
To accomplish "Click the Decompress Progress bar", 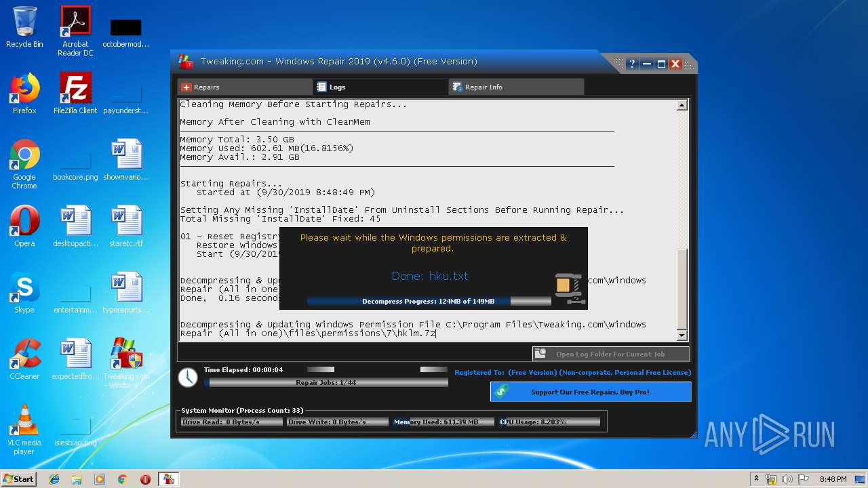I will point(429,301).
